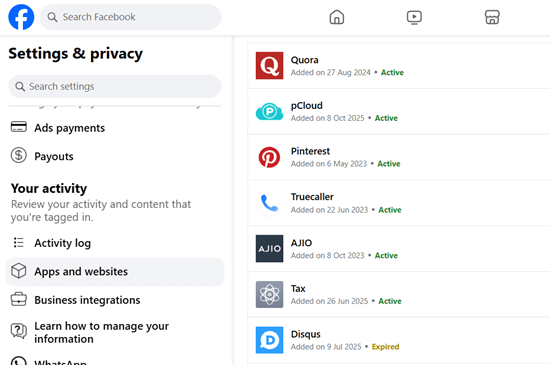Open the Pinterest app entry
This screenshot has height=365, width=550.
[399, 157]
